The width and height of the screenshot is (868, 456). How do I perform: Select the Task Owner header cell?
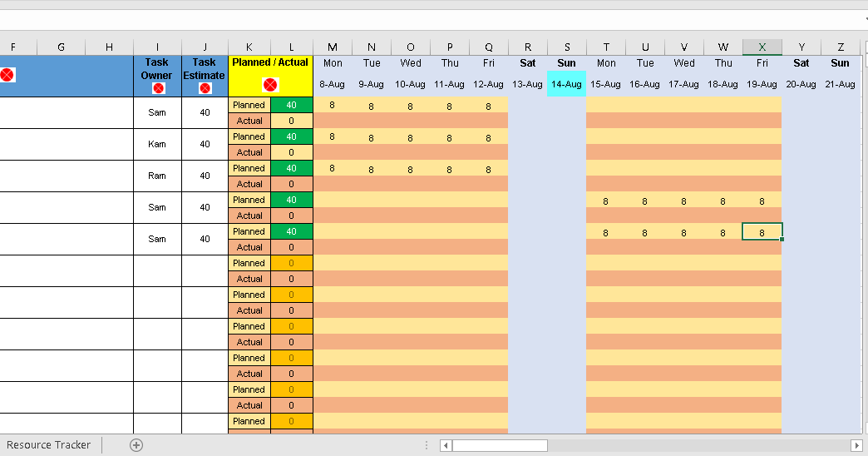click(x=157, y=76)
